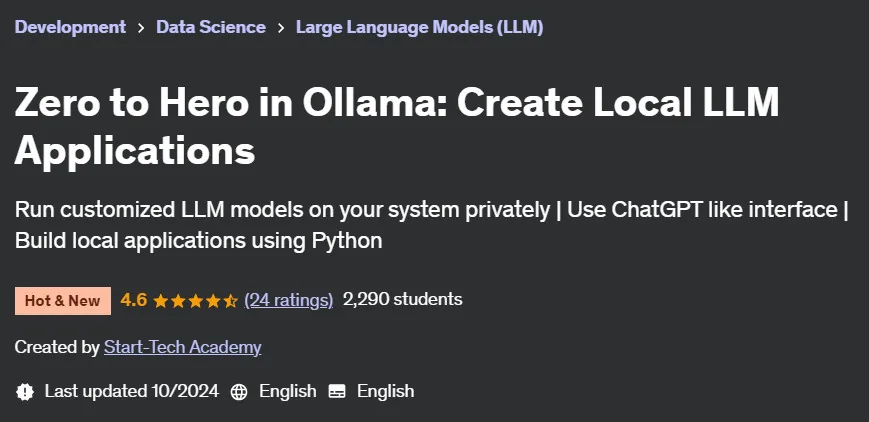
Task: Click the last updated badge icon
Action: 25,392
